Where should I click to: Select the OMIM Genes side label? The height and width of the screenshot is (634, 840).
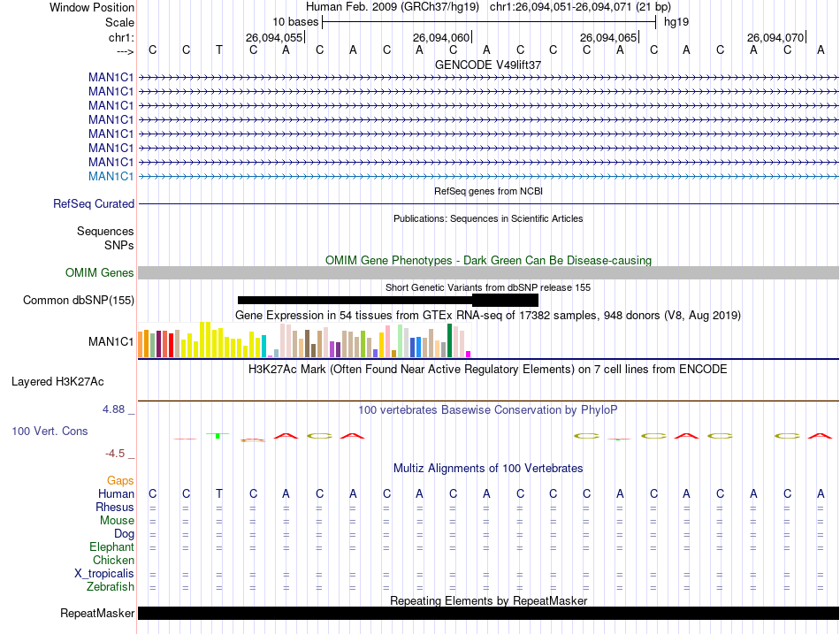(x=100, y=272)
